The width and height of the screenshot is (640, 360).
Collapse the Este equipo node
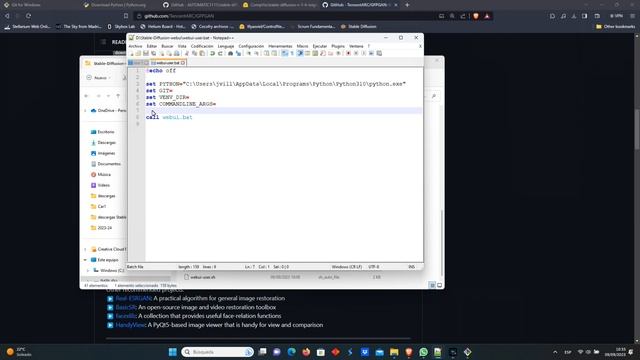pyautogui.click(x=85, y=260)
